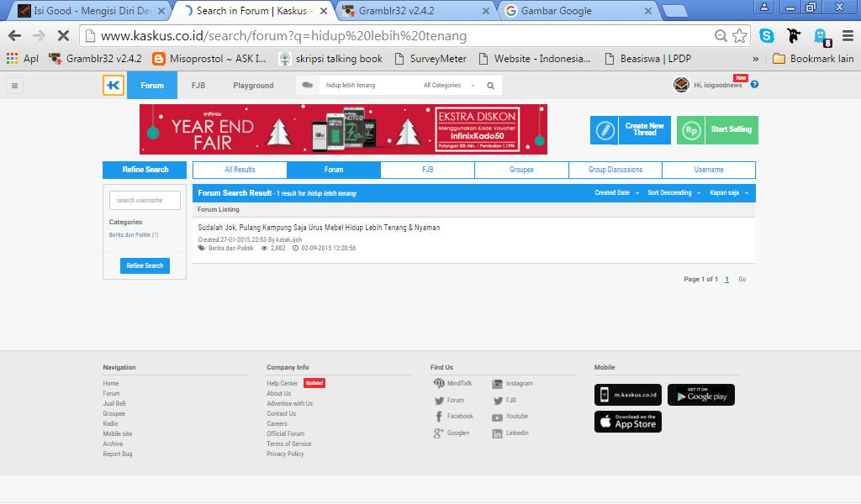Open the Report Bug footer link

(118, 454)
